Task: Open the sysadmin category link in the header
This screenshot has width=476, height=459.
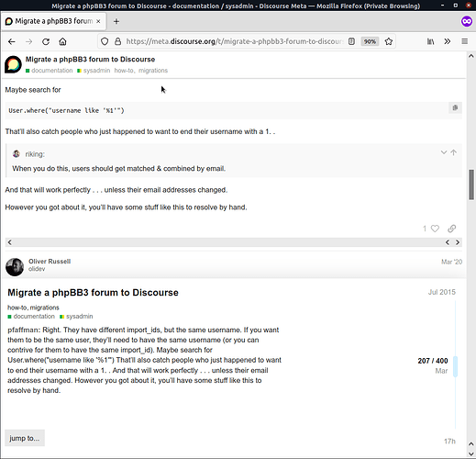Action: coord(94,71)
